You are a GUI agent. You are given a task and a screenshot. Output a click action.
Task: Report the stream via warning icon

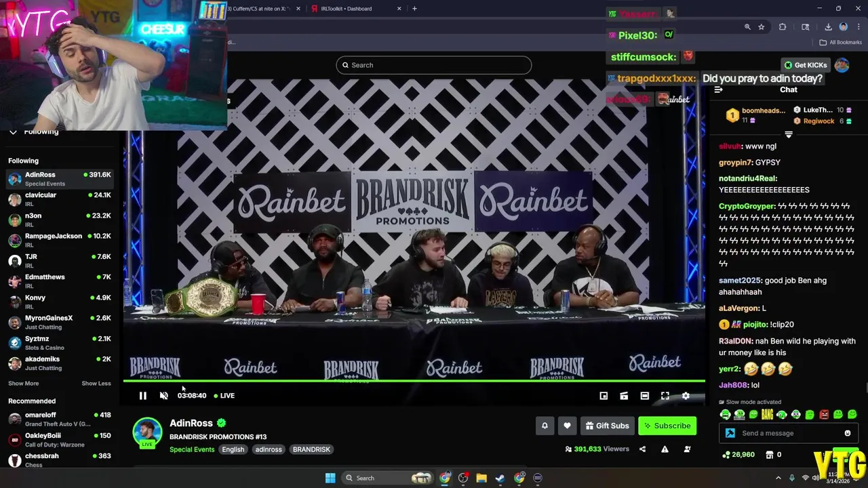665,449
